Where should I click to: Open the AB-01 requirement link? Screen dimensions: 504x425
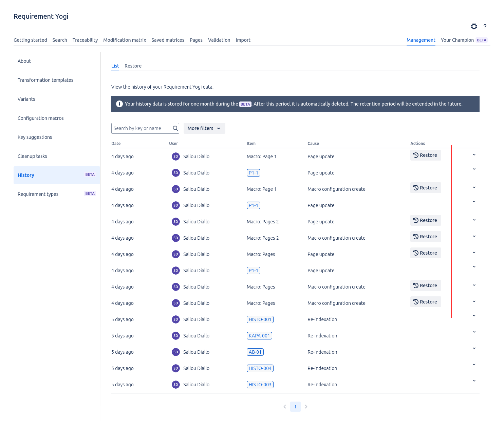point(255,352)
